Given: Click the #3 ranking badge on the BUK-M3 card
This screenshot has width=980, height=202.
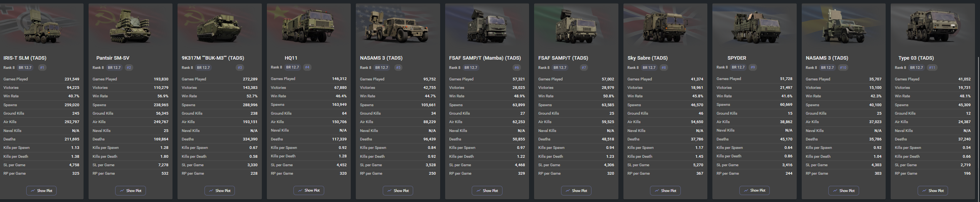Looking at the screenshot, I should 240,68.
